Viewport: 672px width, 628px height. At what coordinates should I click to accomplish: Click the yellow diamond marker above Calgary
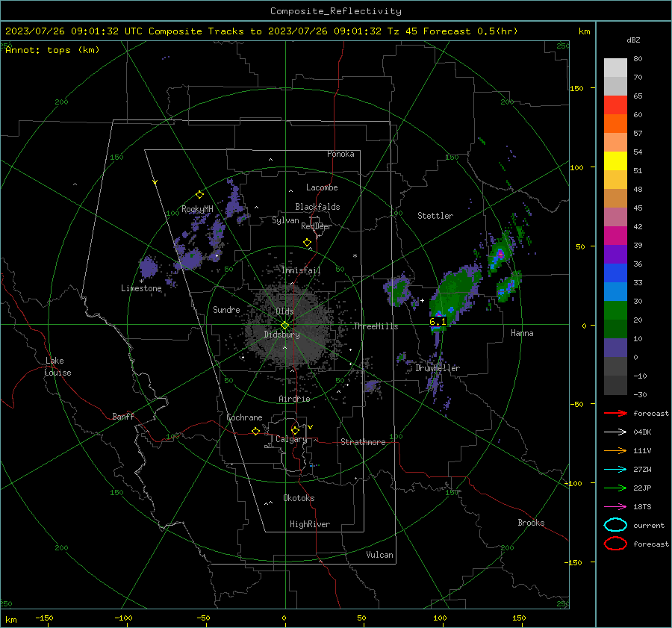295,430
